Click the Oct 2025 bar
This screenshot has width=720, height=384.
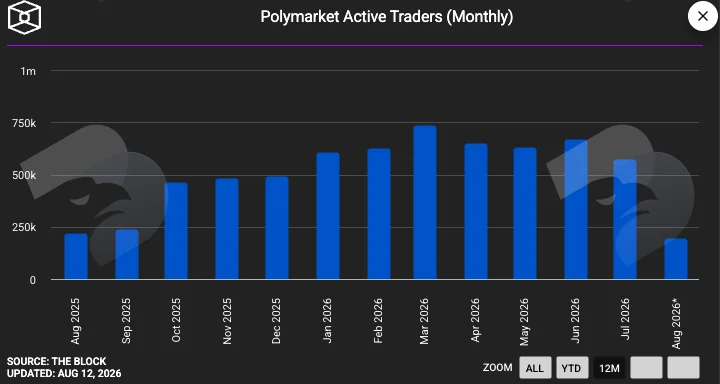[x=176, y=231]
